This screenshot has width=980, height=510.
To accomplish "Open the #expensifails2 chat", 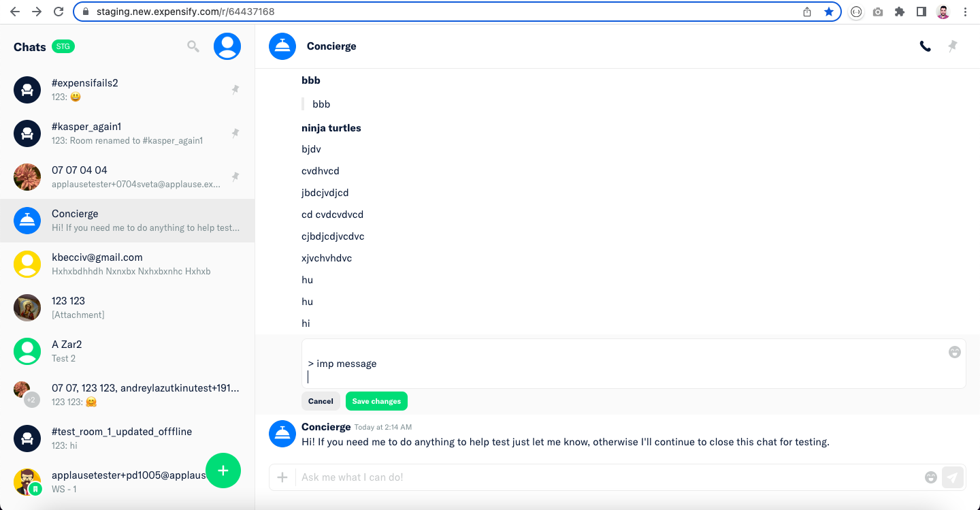I will coord(127,90).
